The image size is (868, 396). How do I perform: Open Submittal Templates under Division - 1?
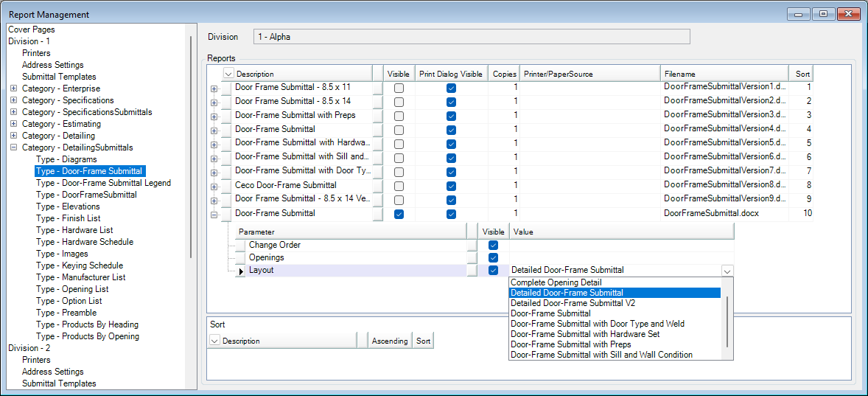(x=59, y=77)
